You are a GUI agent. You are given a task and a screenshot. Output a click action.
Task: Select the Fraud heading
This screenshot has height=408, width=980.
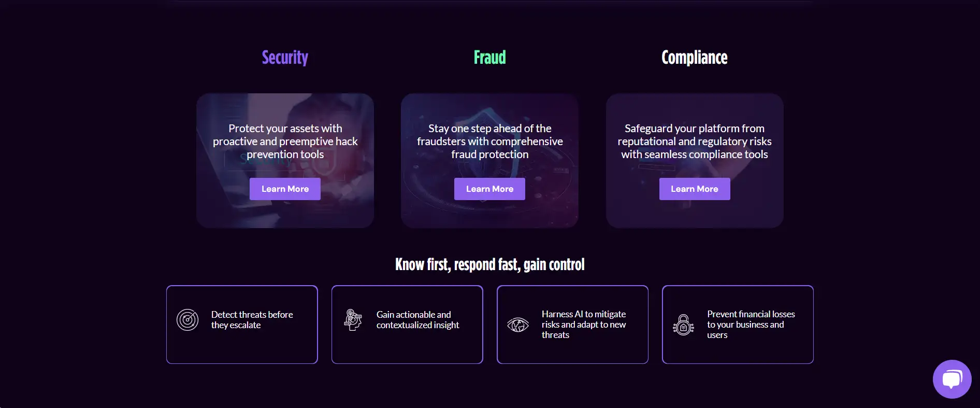[489, 58]
